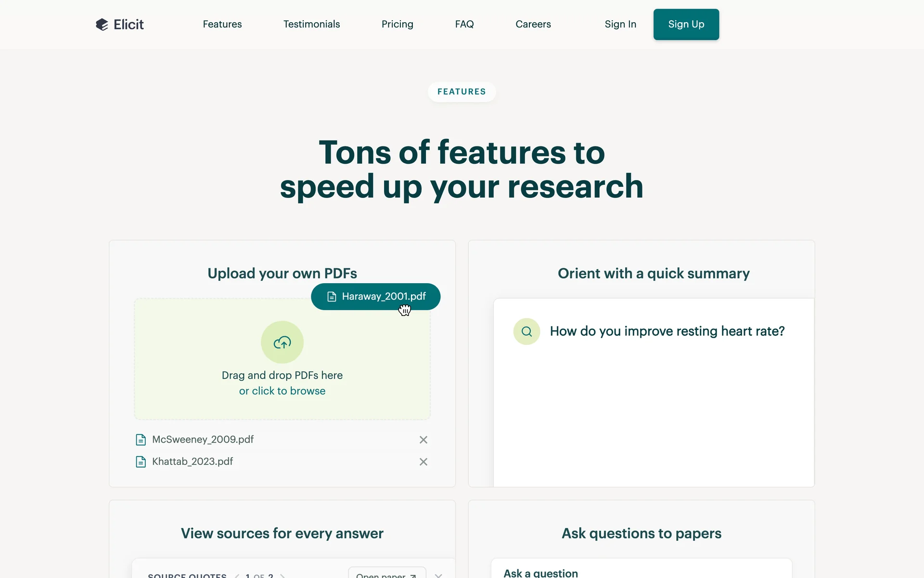Open the Careers page link
Image resolution: width=924 pixels, height=578 pixels.
pyautogui.click(x=533, y=24)
